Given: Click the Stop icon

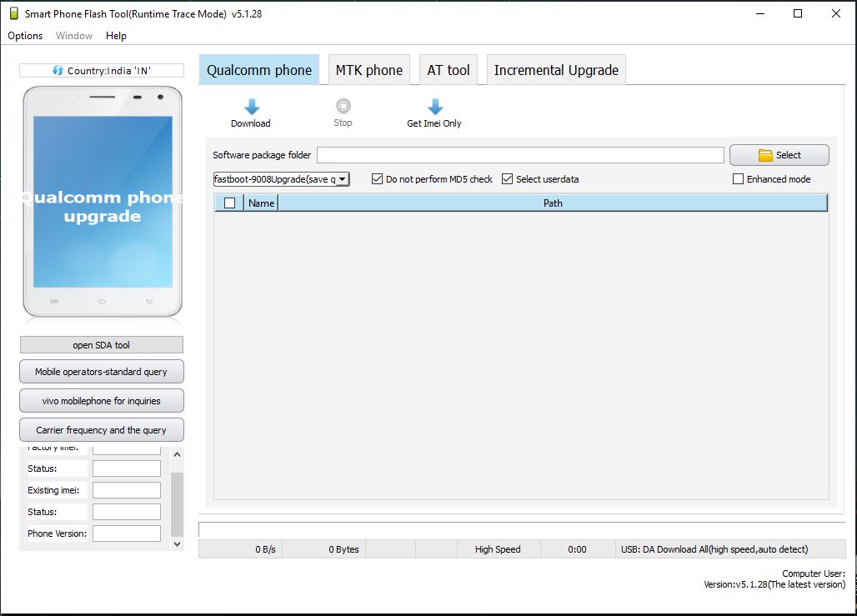Looking at the screenshot, I should point(343,106).
